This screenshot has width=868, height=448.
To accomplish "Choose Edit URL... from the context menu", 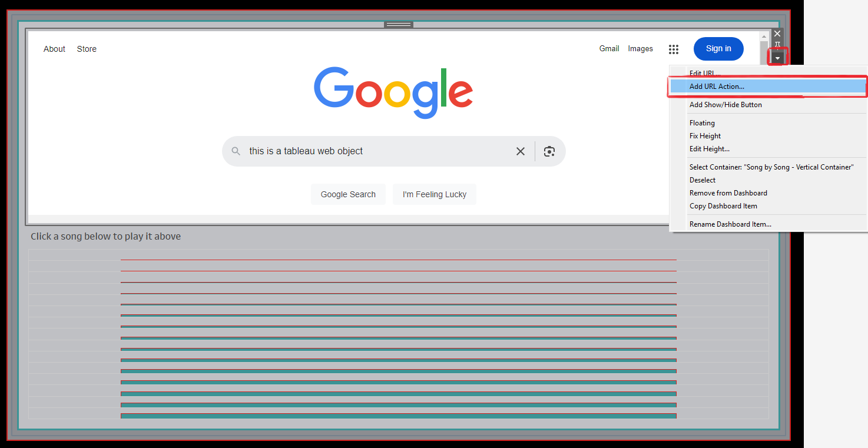I will click(x=705, y=73).
